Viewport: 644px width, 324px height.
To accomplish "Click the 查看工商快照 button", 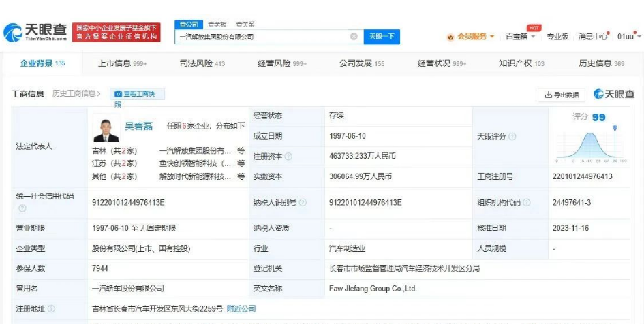I will (x=137, y=94).
